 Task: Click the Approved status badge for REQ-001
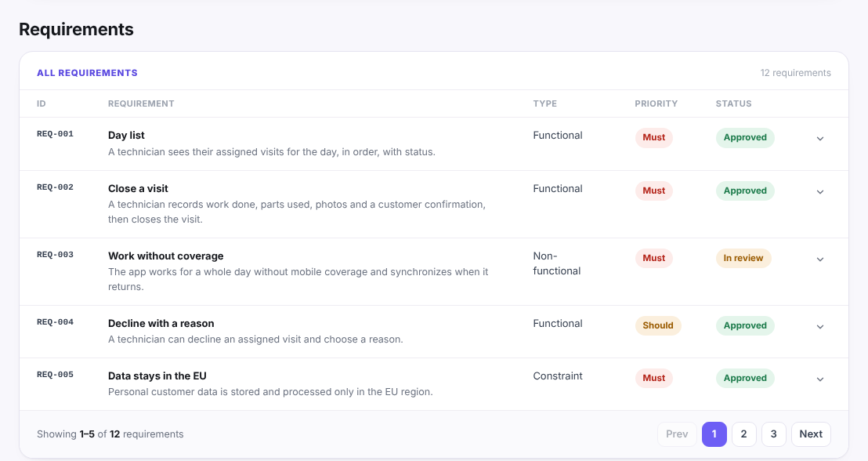click(745, 137)
